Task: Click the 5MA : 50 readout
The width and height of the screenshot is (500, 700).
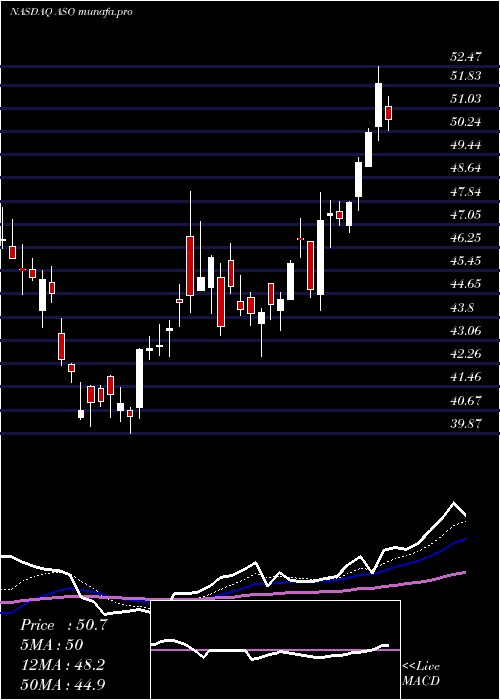Action: (52, 645)
